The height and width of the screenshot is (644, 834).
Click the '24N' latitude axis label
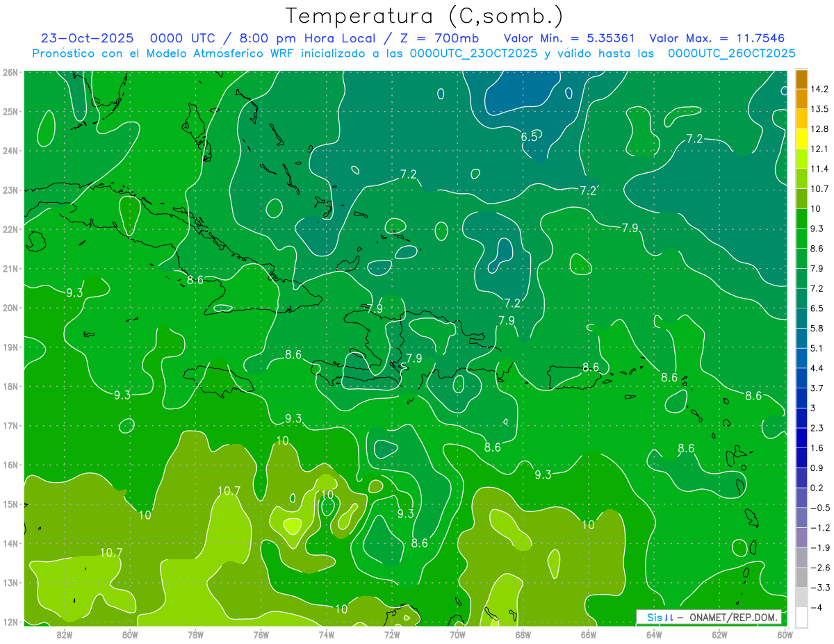[10, 150]
